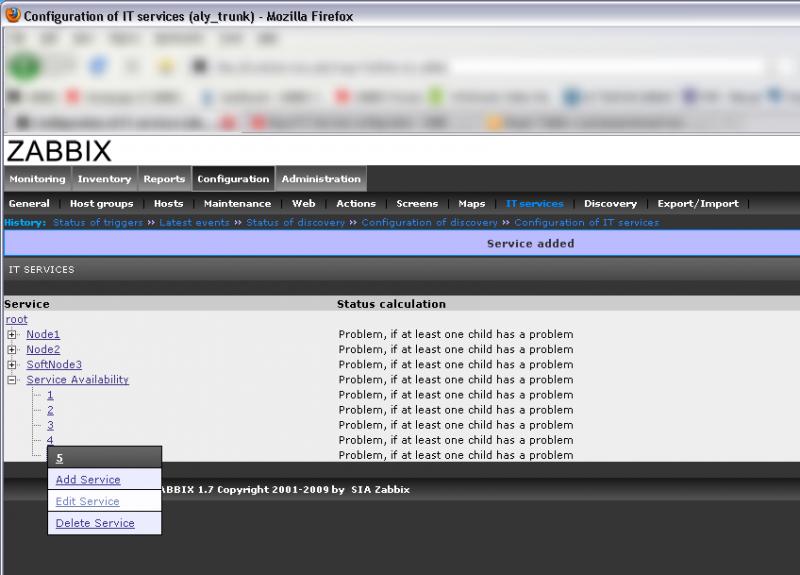Click the IT SERVICES section heading
800x575 pixels.
[41, 270]
